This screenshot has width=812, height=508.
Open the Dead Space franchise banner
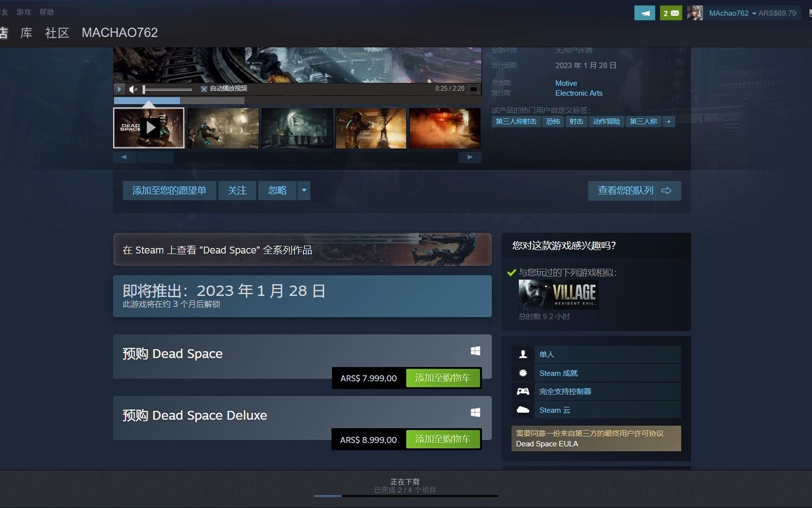tap(302, 250)
